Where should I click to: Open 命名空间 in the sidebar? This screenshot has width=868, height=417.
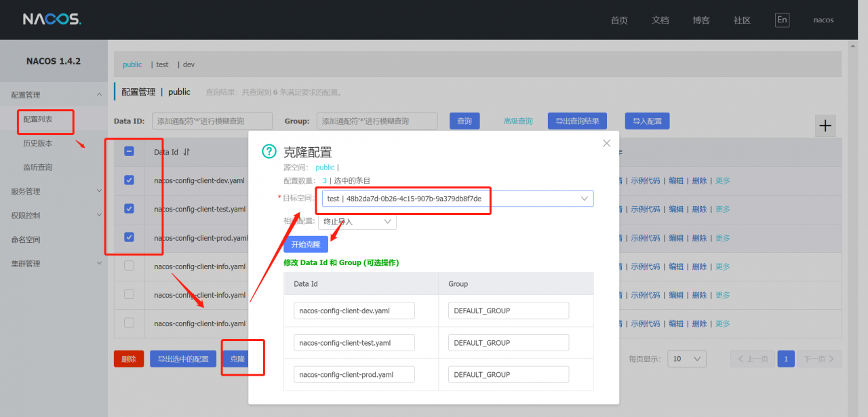click(26, 239)
